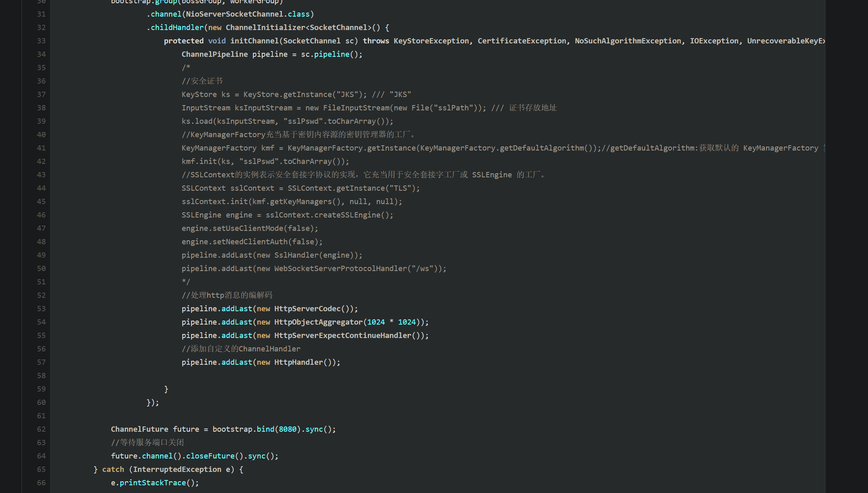Click 'initChannel' in the method signature

(x=255, y=41)
